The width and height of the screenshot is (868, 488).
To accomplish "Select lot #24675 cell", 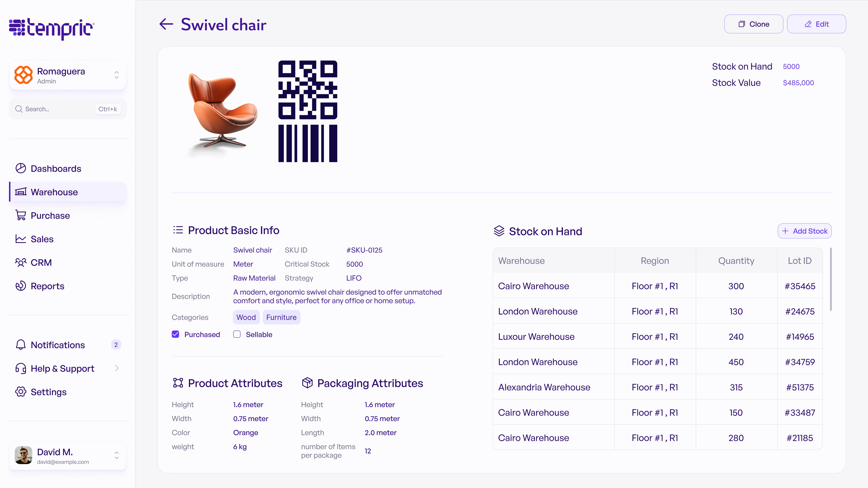I will [x=800, y=311].
